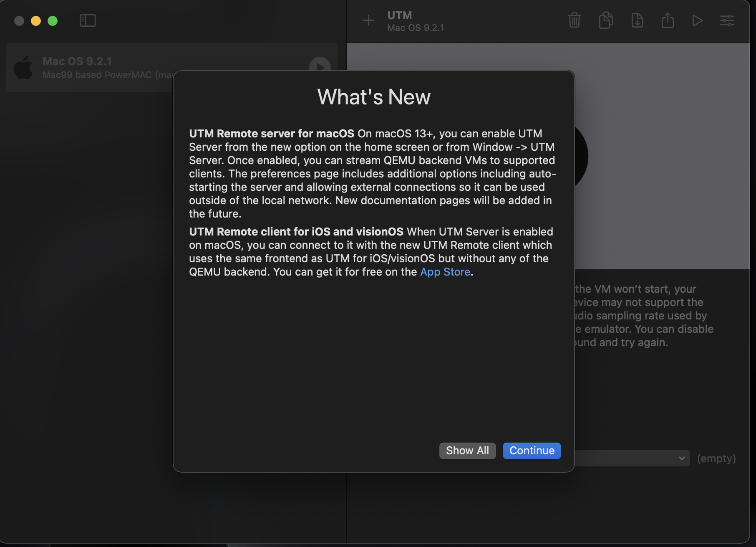Click the large play circle in preview
Viewport: 756px width, 547px height.
[x=581, y=157]
